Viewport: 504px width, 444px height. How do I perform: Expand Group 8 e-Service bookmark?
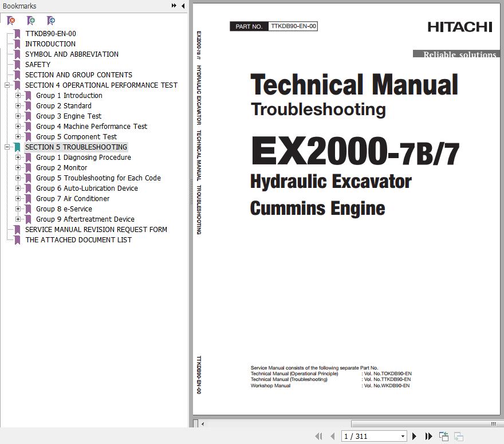(x=18, y=209)
